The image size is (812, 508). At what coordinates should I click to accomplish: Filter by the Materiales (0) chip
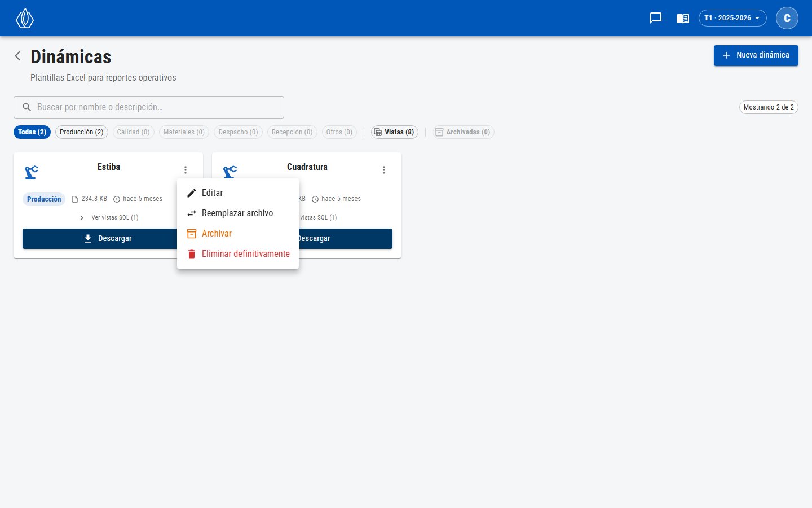tap(184, 132)
